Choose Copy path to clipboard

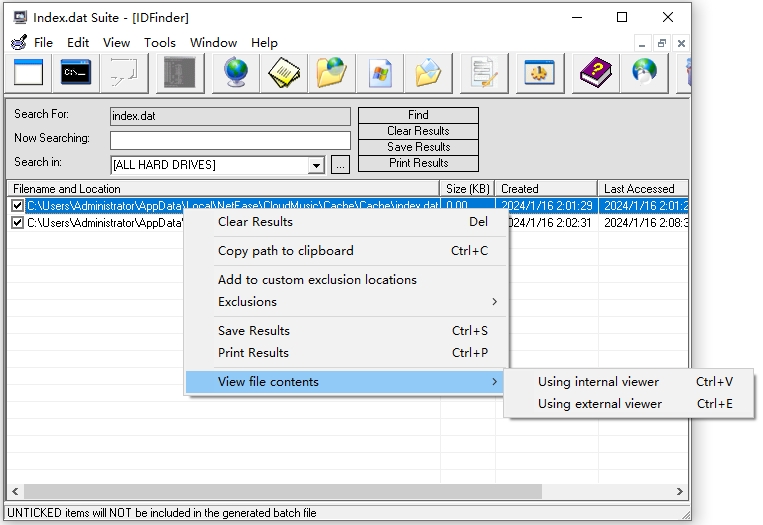point(346,251)
